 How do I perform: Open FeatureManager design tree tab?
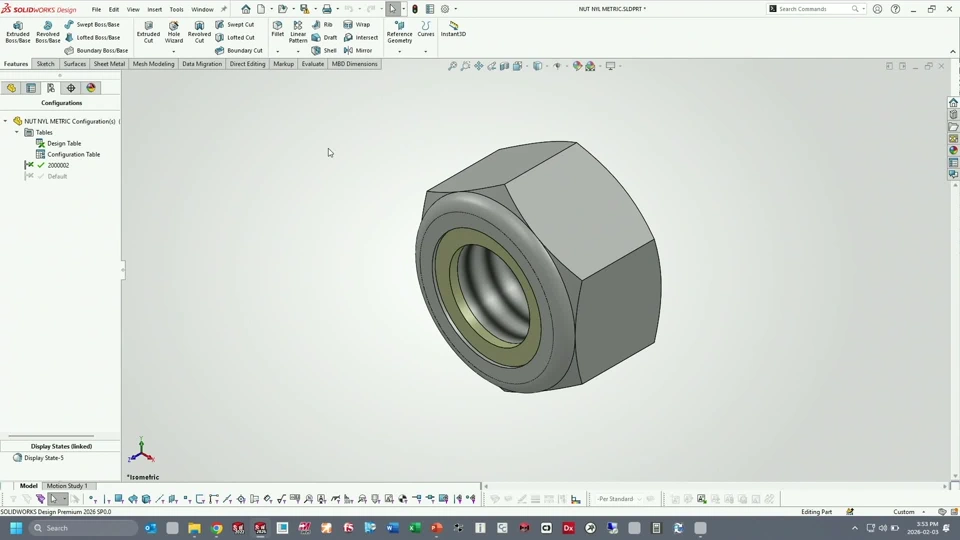click(11, 88)
